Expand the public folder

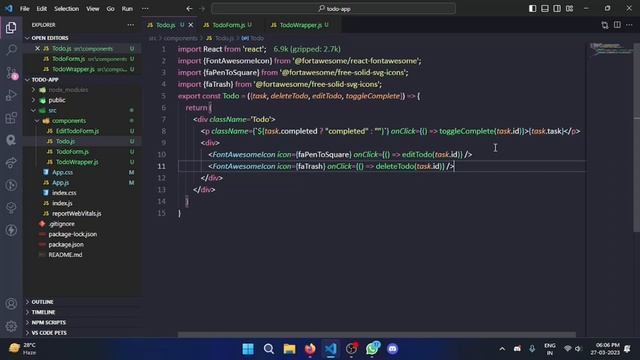coord(82,100)
